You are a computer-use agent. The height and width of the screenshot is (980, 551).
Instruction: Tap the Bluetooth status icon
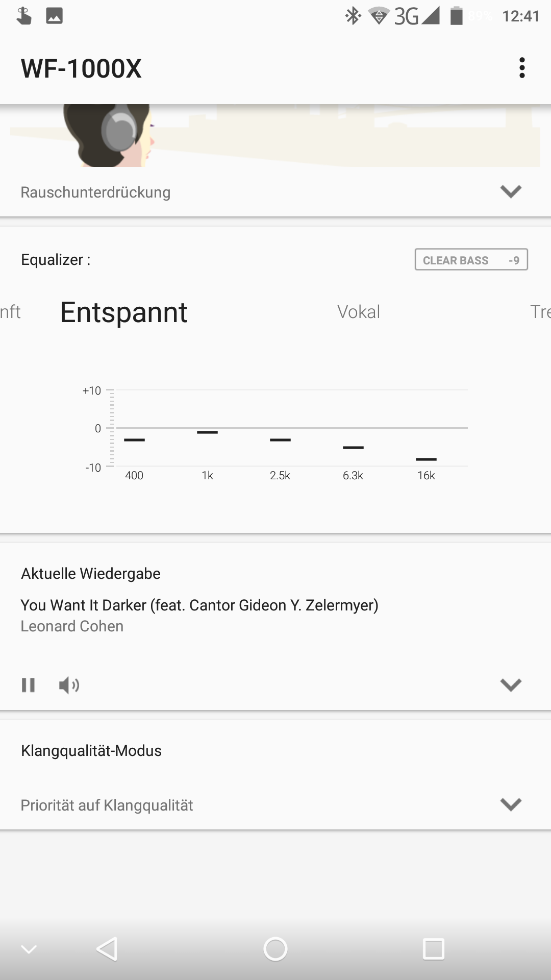(x=353, y=16)
